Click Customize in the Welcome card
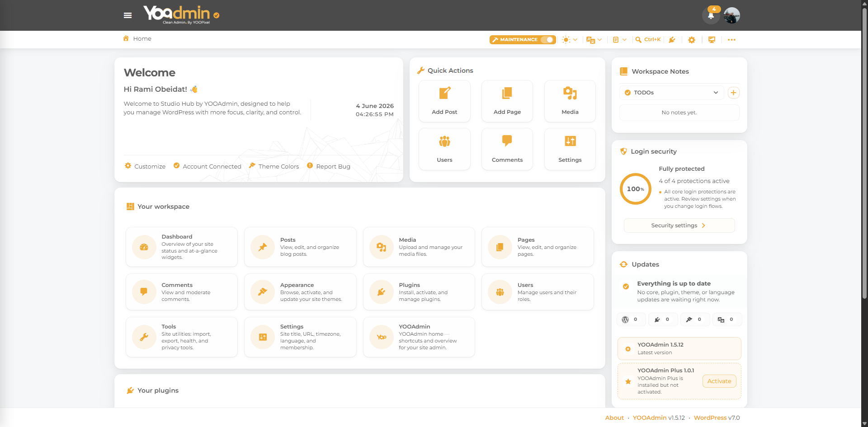868x427 pixels. pos(145,166)
